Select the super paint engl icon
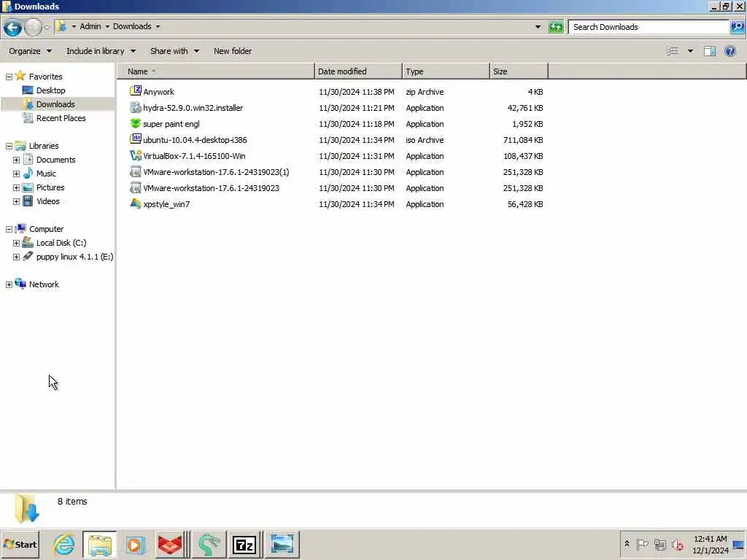The width and height of the screenshot is (747, 560). [135, 123]
